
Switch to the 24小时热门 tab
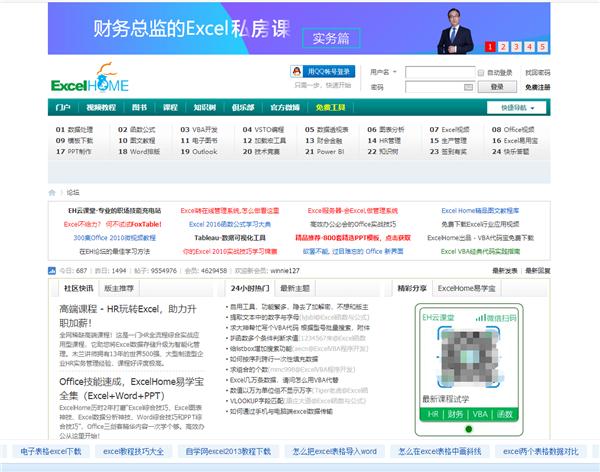[x=250, y=288]
